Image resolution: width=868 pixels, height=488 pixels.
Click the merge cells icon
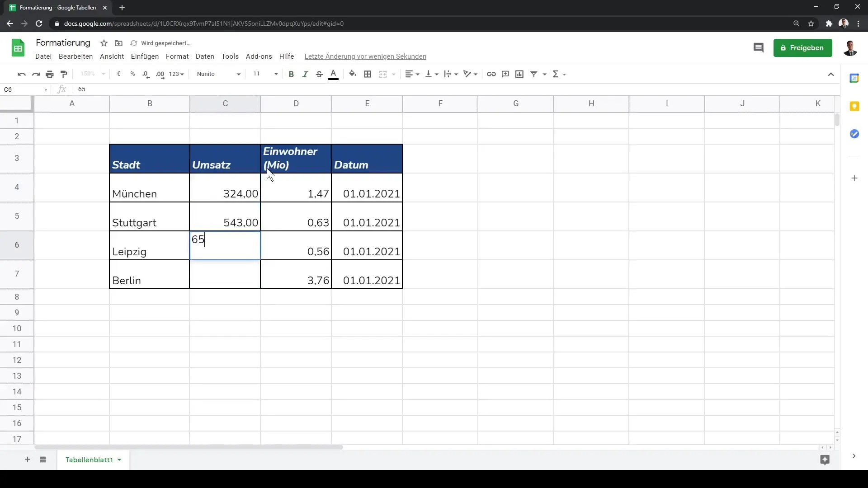pyautogui.click(x=382, y=74)
